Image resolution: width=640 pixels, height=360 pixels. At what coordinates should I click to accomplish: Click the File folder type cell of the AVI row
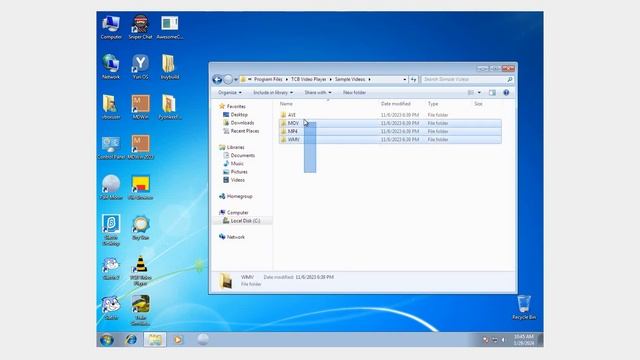click(438, 115)
